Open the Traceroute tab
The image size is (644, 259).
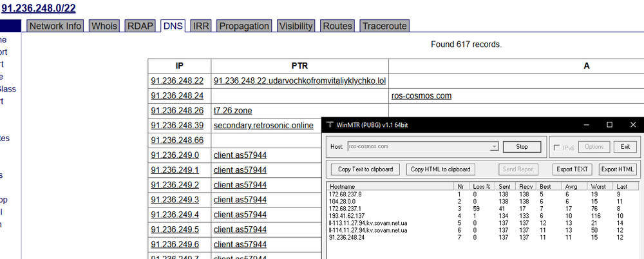384,26
